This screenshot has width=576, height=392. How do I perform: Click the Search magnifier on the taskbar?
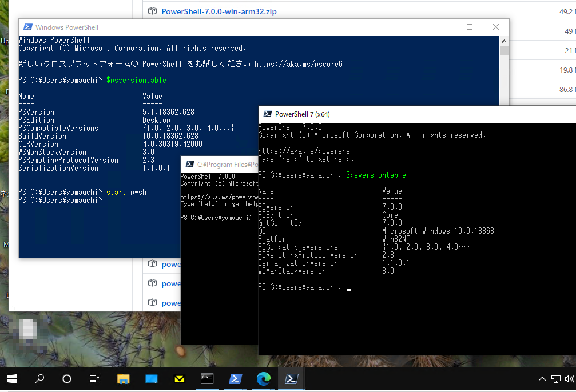[39, 378]
